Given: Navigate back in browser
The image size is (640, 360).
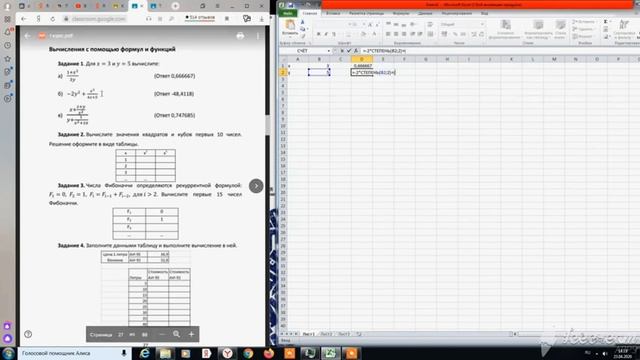Looking at the screenshot, I should click(x=24, y=19).
